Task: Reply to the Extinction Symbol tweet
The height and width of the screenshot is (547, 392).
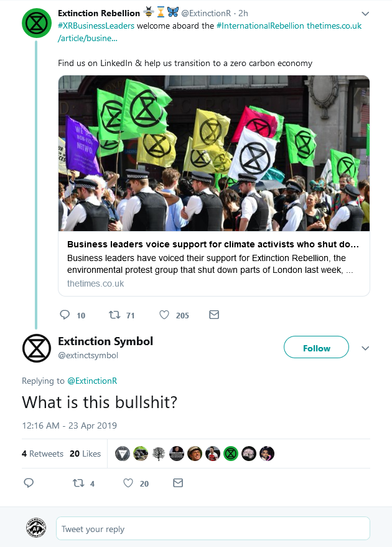Action: 29,483
